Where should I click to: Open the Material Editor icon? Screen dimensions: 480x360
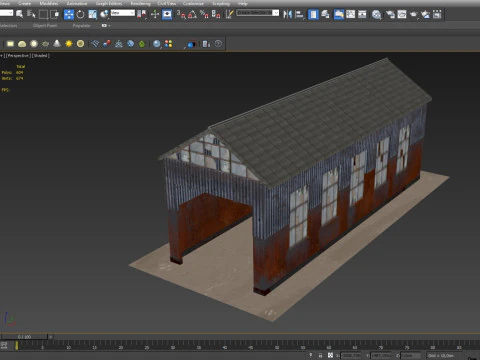click(377, 14)
